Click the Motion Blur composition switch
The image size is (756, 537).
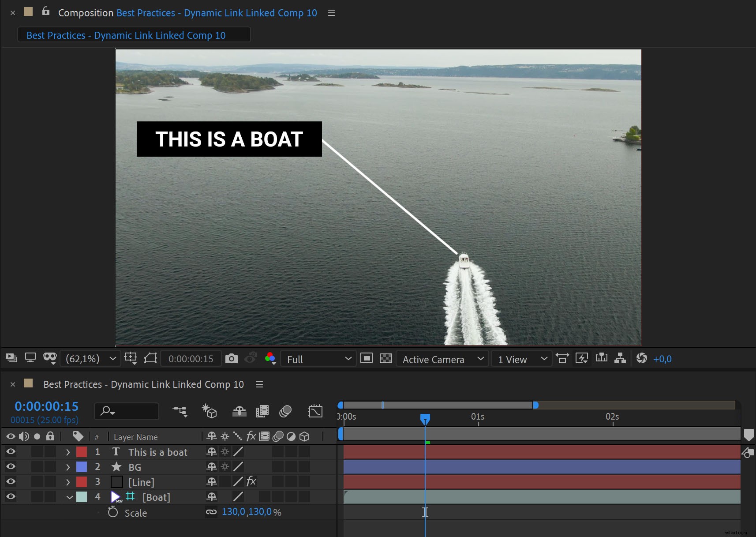pos(285,411)
